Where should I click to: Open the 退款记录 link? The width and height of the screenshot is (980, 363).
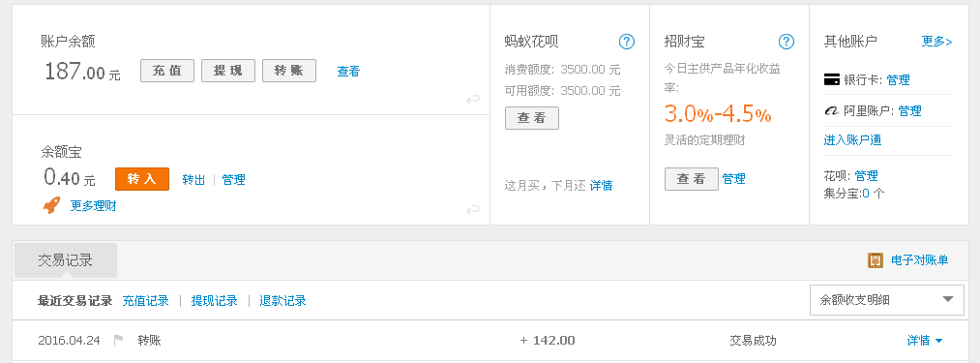point(283,300)
